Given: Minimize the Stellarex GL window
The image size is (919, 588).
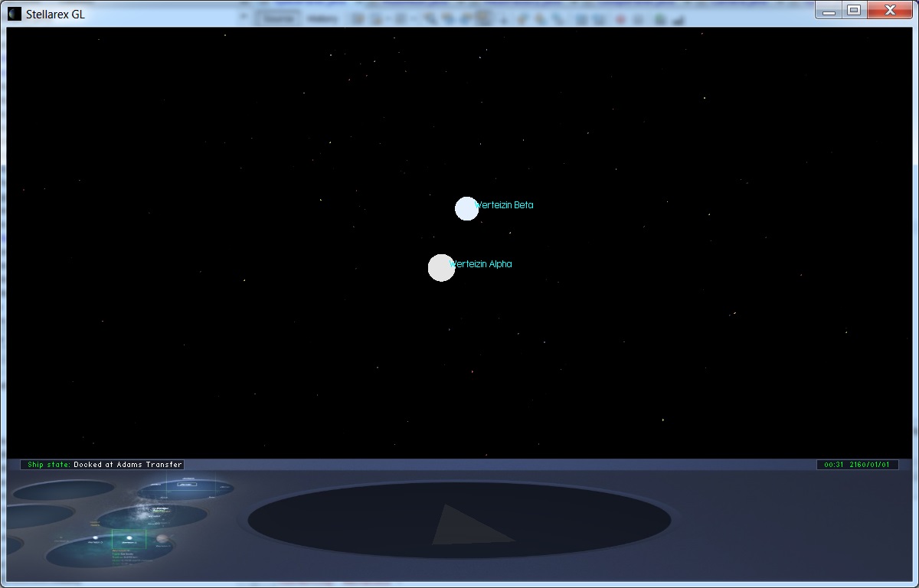Looking at the screenshot, I should pyautogui.click(x=829, y=10).
